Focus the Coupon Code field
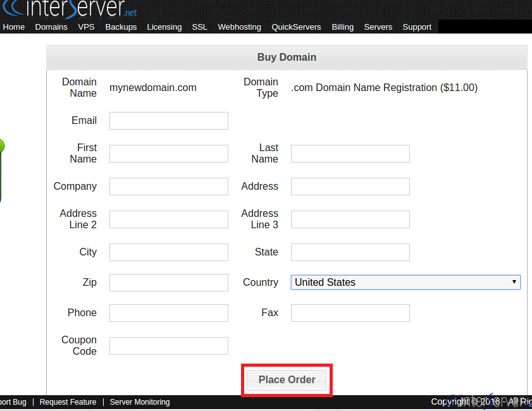This screenshot has width=532, height=411. coord(169,346)
